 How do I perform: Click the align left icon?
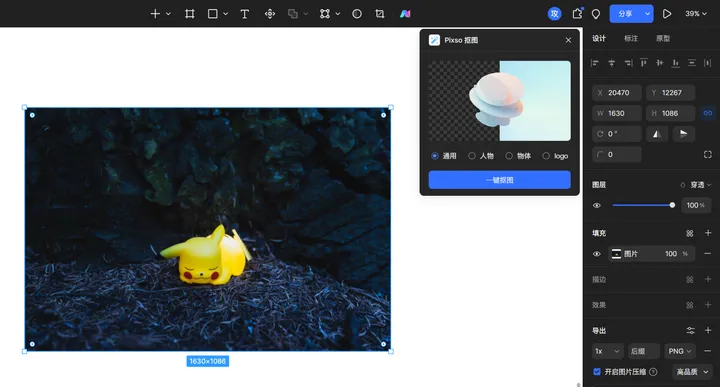click(x=595, y=63)
